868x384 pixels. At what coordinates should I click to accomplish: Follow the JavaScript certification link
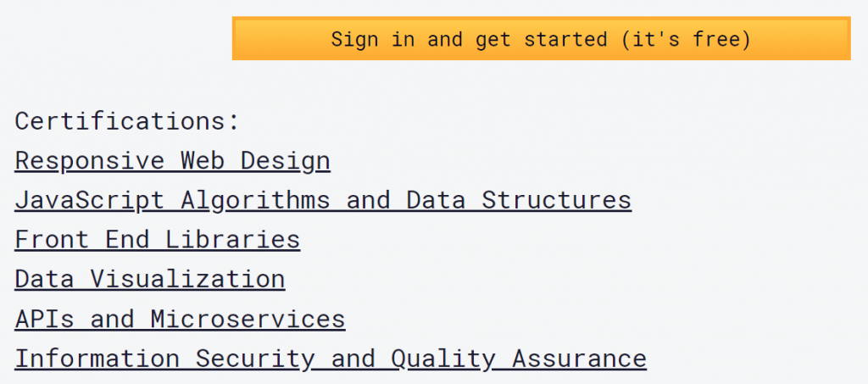click(323, 200)
